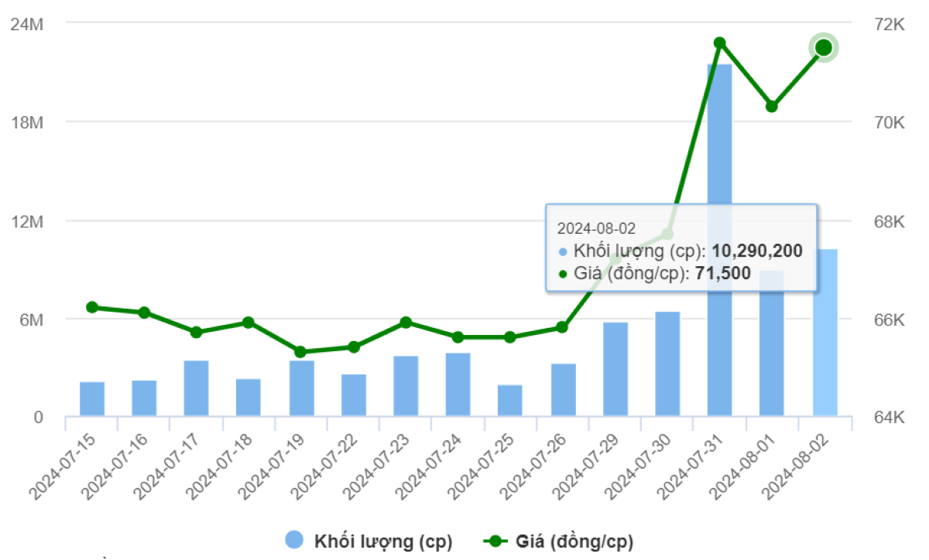Image resolution: width=929 pixels, height=560 pixels.
Task: Click the blue tooltip bullet next to Khối lượng
Action: coord(564,251)
